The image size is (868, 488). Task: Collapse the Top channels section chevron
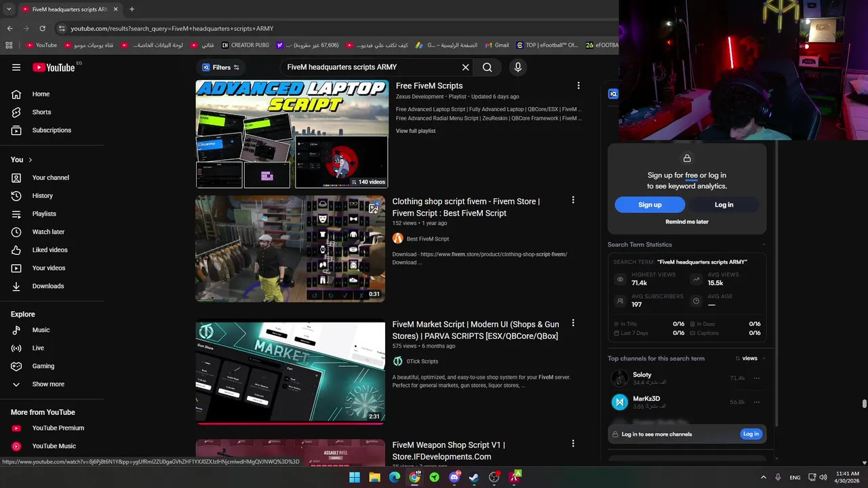[x=764, y=359]
